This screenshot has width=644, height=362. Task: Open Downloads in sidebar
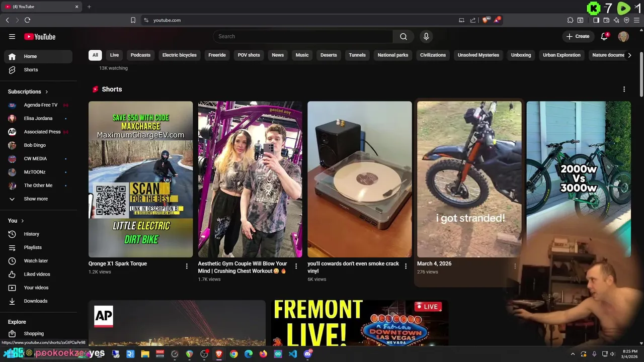[38, 301]
